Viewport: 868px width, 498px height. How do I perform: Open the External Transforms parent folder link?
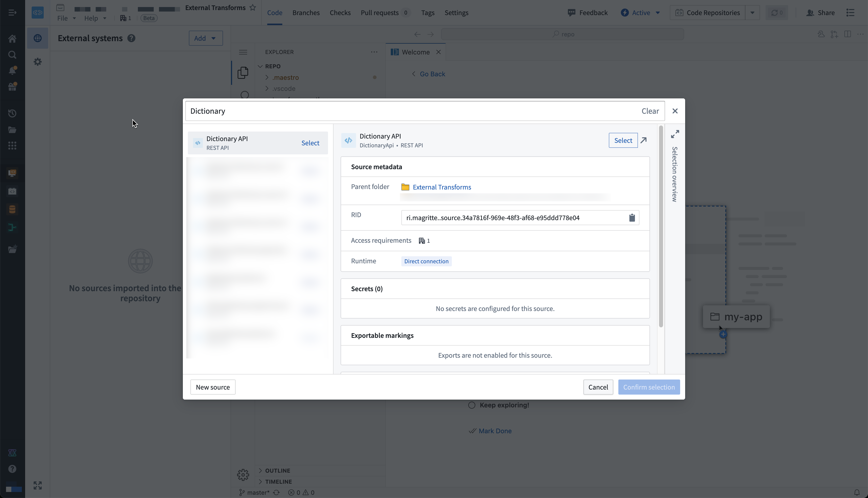tap(442, 187)
